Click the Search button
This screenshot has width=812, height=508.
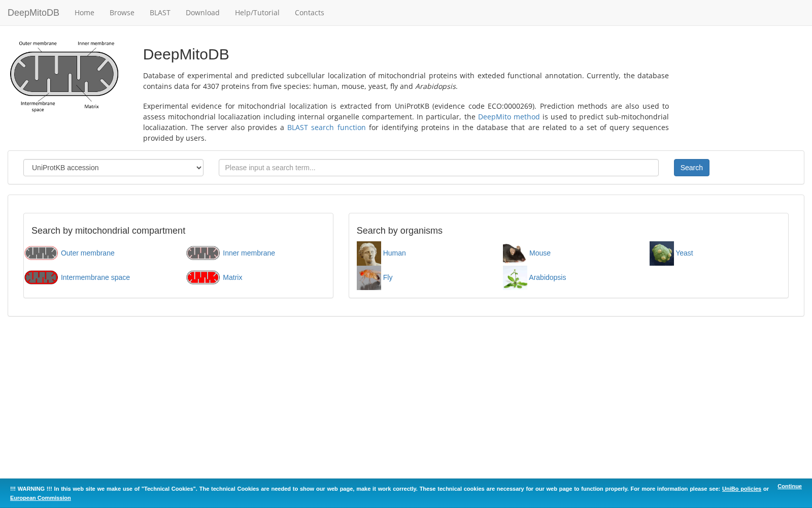[692, 168]
